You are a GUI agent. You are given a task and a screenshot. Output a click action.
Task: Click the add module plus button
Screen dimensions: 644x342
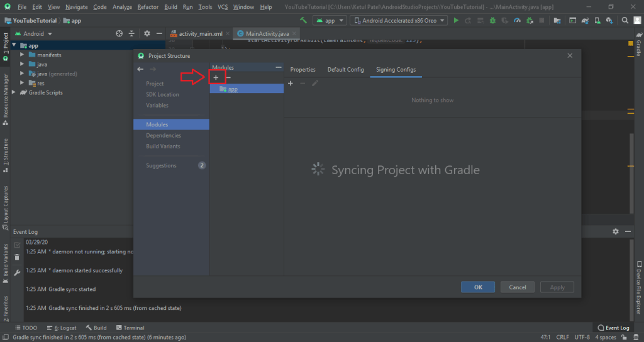[216, 77]
